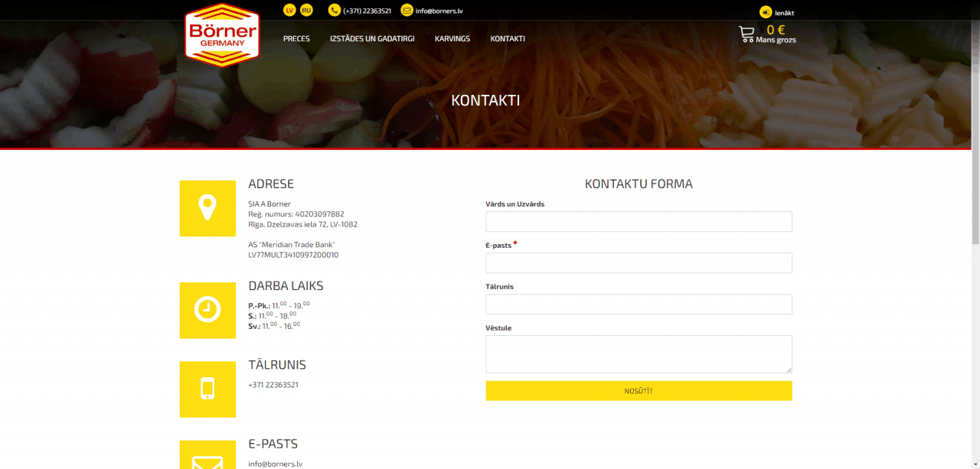Click header email info@borners.lv
Viewport: 980px width, 469px height.
point(439,11)
